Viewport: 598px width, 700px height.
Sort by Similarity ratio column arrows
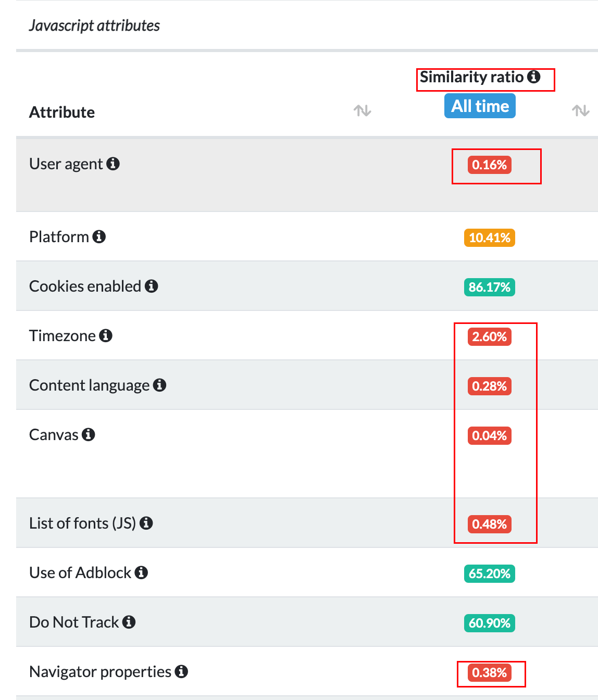pos(581,110)
